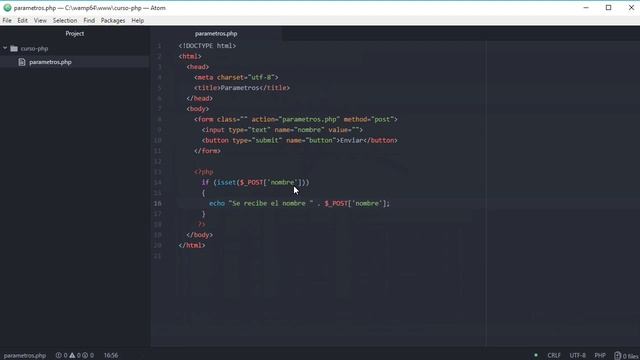The height and width of the screenshot is (360, 640).
Task: Click line number 14 in gutter
Action: click(x=158, y=182)
